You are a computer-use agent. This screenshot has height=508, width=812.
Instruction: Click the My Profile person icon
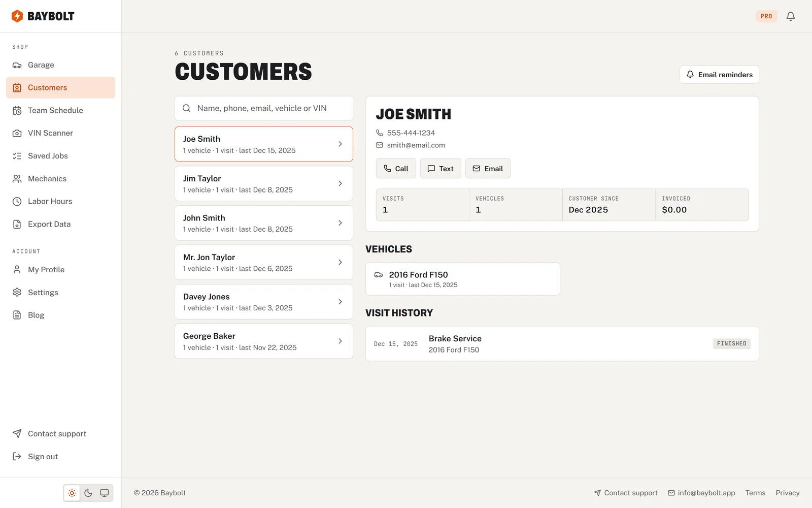17,270
